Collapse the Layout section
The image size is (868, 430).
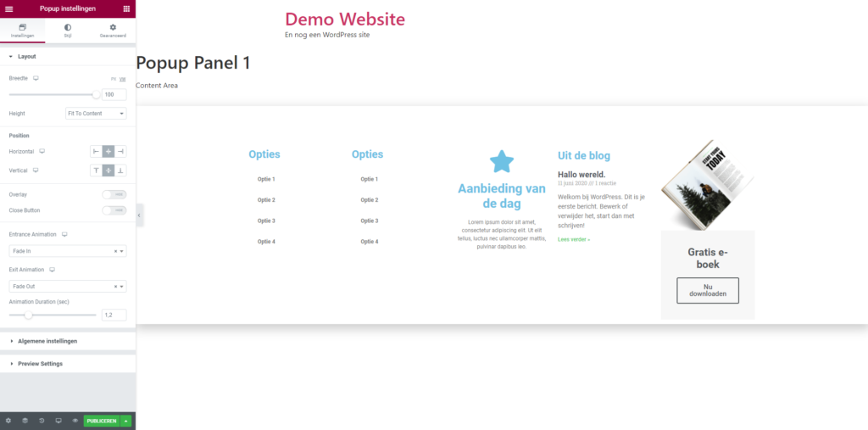pyautogui.click(x=68, y=57)
